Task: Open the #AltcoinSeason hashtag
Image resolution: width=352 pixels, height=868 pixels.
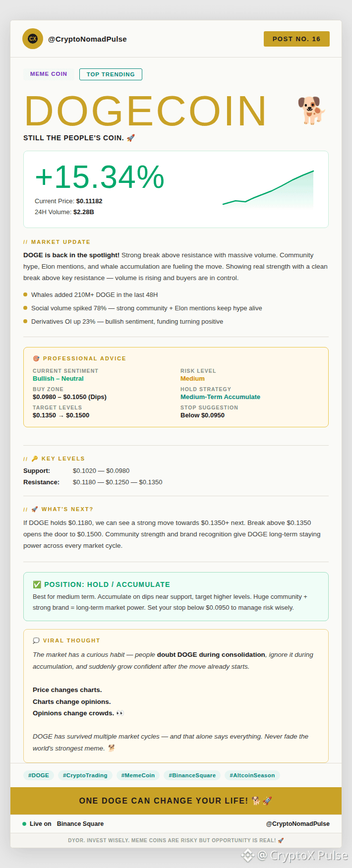Action: pyautogui.click(x=252, y=775)
